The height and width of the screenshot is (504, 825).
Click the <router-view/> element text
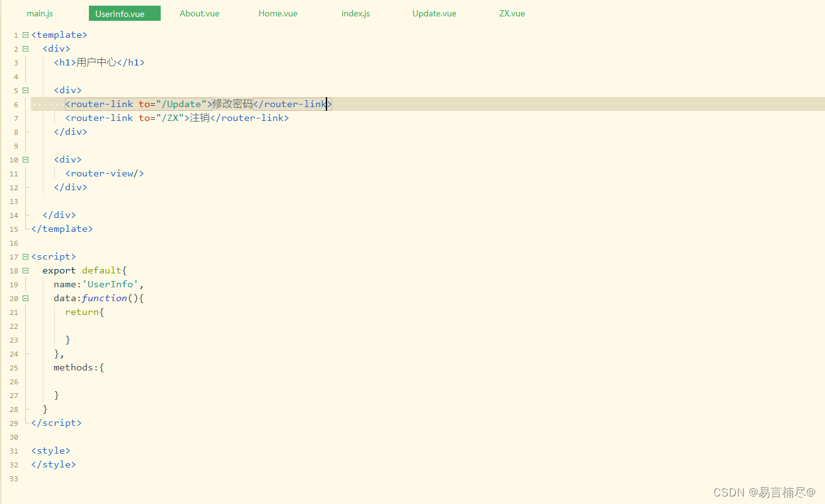(x=105, y=173)
